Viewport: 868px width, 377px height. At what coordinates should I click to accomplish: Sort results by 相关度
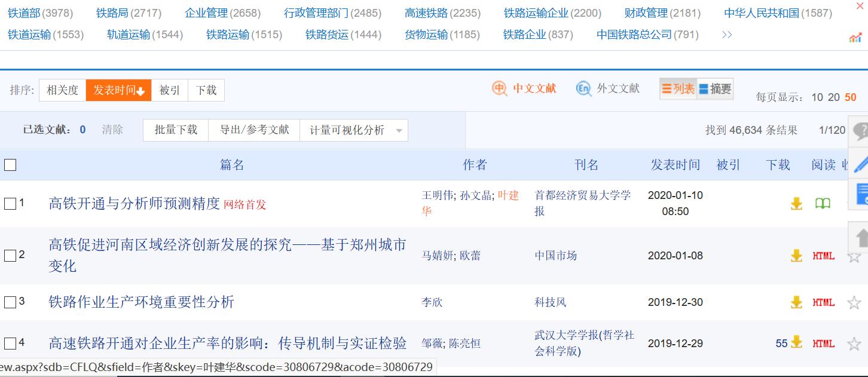63,90
